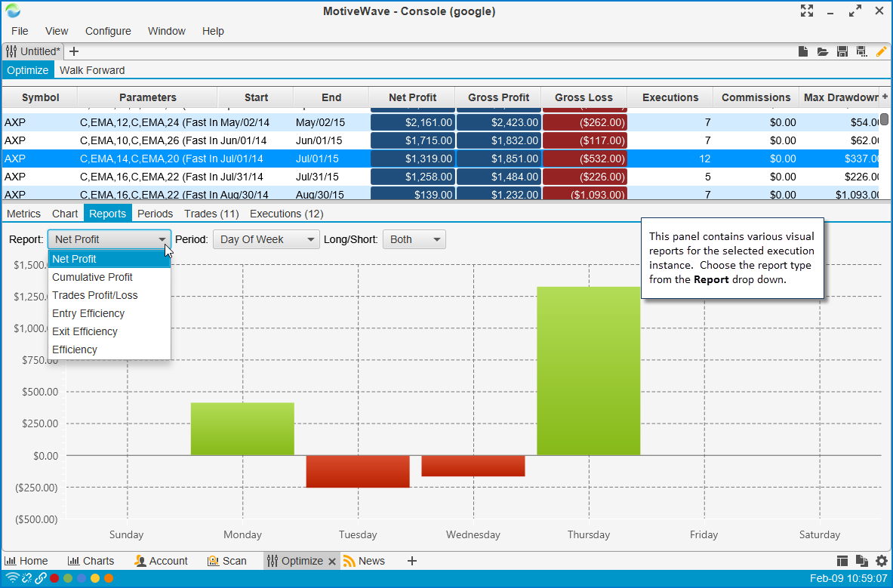Click the wifi connection status icon
The width and height of the screenshot is (893, 588).
[x=11, y=578]
